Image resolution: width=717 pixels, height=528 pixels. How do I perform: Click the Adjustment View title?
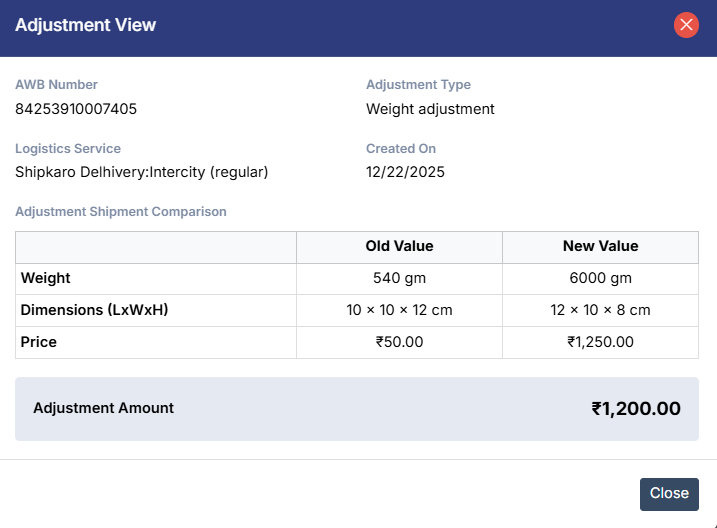tap(86, 25)
